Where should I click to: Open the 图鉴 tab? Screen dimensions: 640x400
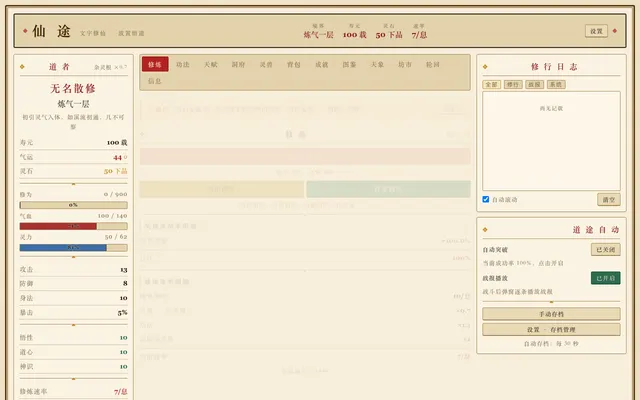tap(349, 64)
